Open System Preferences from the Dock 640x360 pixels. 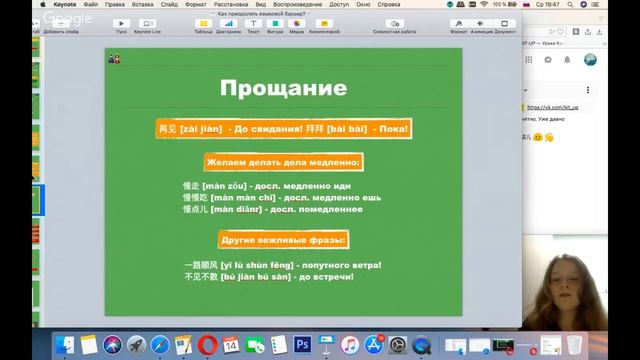[x=398, y=345]
